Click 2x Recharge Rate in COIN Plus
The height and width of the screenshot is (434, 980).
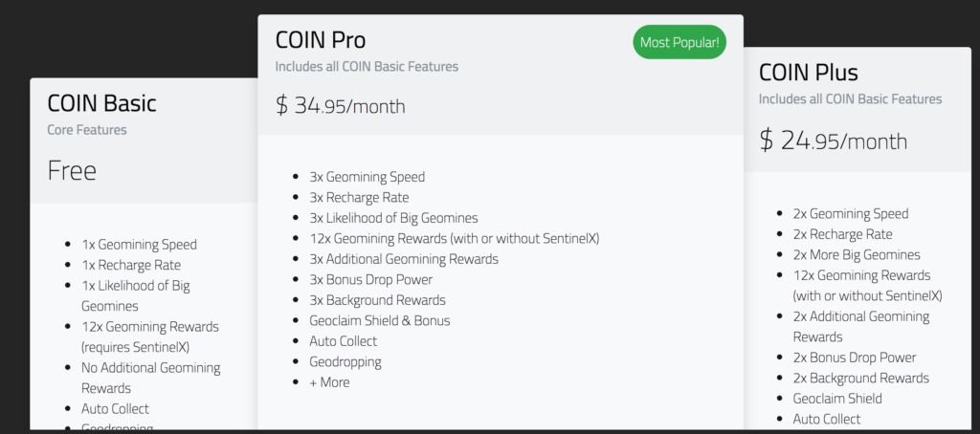click(842, 234)
